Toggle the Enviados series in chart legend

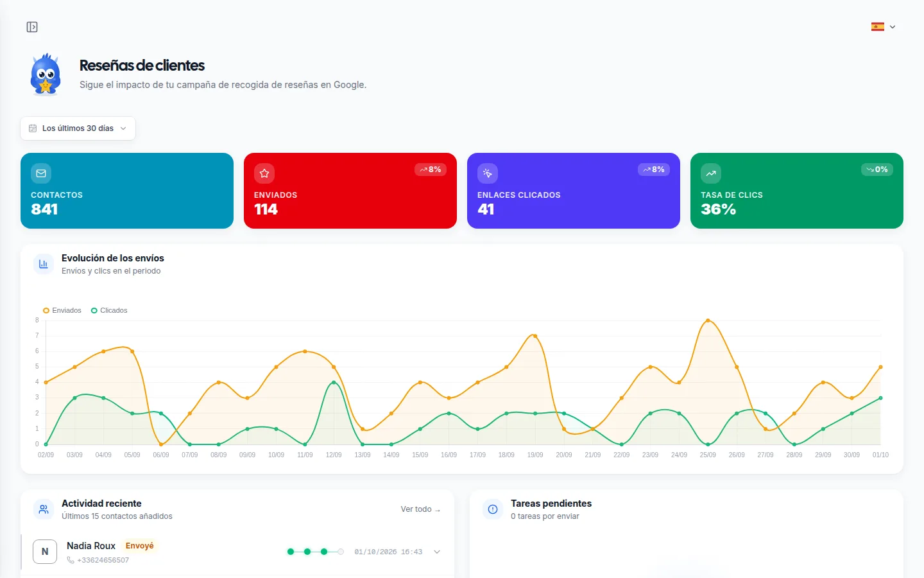pyautogui.click(x=62, y=310)
